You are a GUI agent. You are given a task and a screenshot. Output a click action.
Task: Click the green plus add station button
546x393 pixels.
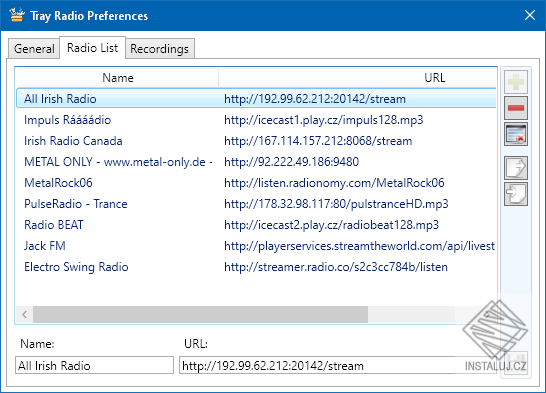point(516,82)
